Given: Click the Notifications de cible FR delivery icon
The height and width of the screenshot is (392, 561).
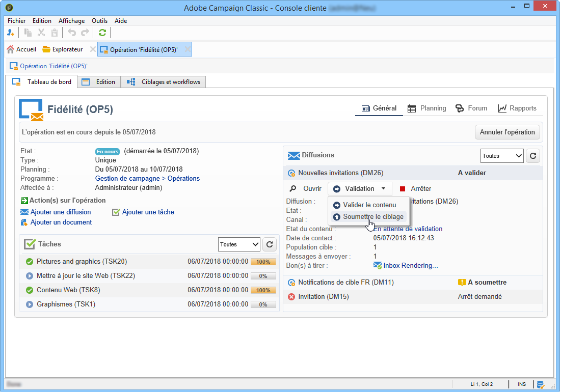Looking at the screenshot, I should point(291,283).
